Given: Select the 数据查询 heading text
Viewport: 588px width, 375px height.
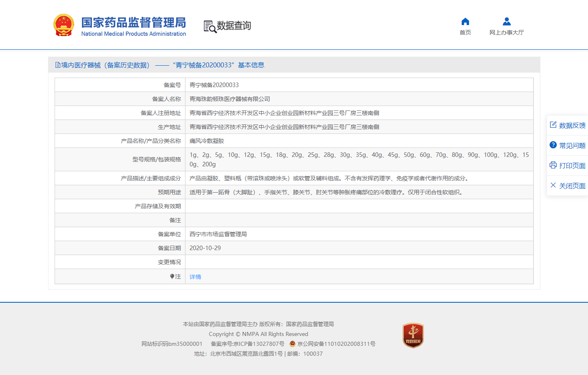Looking at the screenshot, I should tap(233, 25).
